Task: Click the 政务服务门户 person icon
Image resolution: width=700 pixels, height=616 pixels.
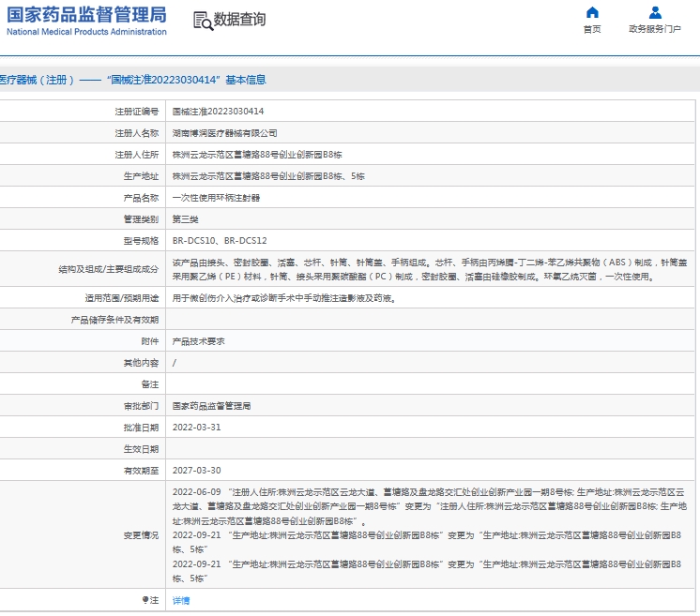Action: coord(655,13)
